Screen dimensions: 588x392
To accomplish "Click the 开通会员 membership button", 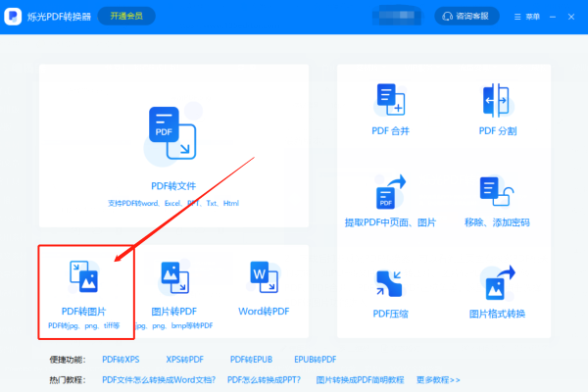I will pyautogui.click(x=126, y=16).
